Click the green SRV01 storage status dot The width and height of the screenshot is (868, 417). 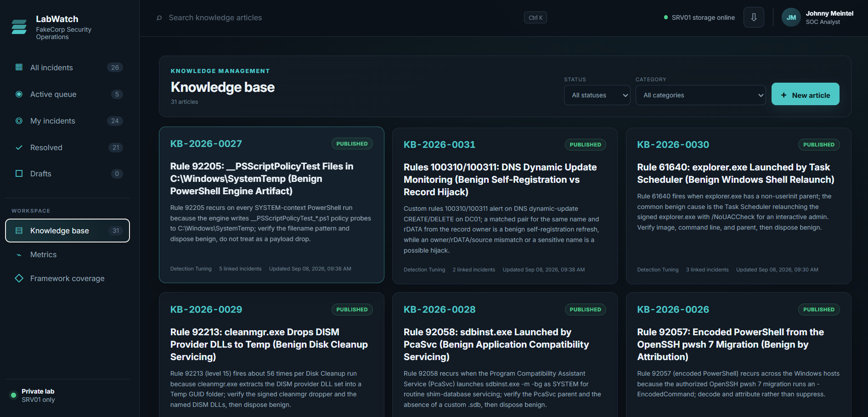point(665,17)
